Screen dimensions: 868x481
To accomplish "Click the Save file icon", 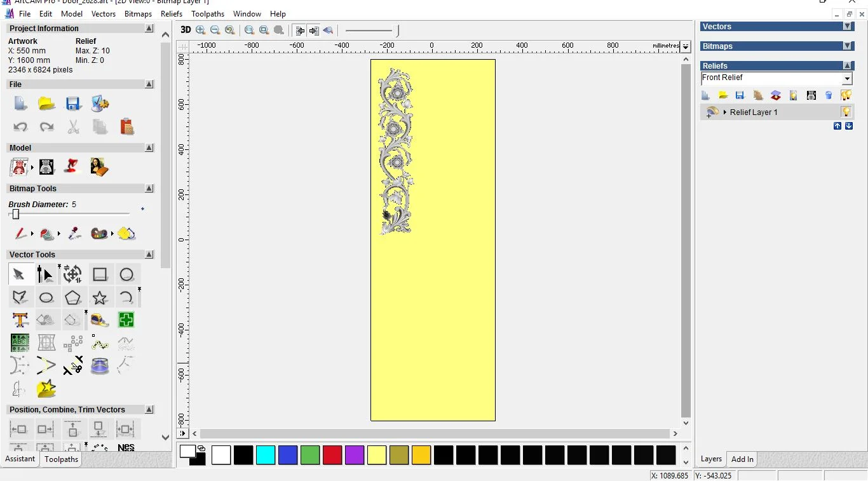I will coord(73,104).
